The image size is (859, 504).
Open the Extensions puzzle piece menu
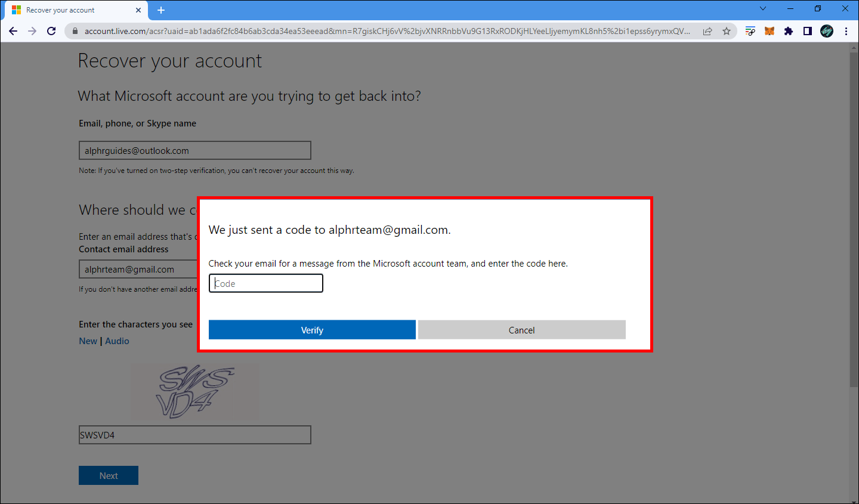coord(789,31)
